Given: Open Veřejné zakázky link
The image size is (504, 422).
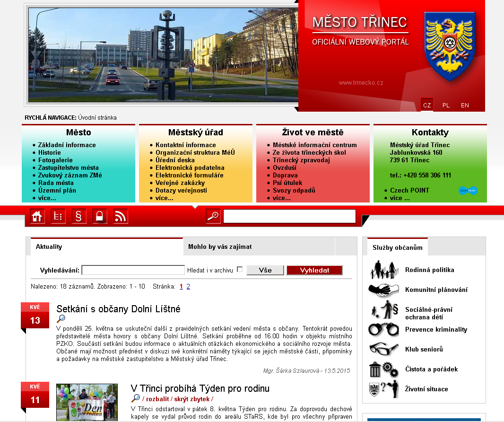Looking at the screenshot, I should pyautogui.click(x=180, y=183).
